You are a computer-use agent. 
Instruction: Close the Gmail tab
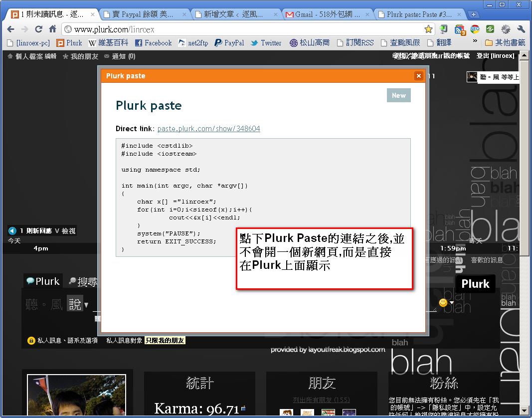click(367, 14)
